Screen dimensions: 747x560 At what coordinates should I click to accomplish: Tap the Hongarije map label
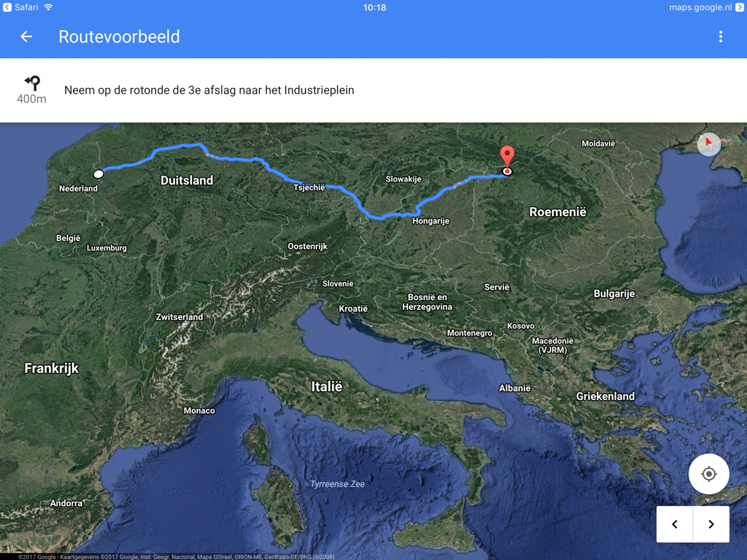click(430, 221)
